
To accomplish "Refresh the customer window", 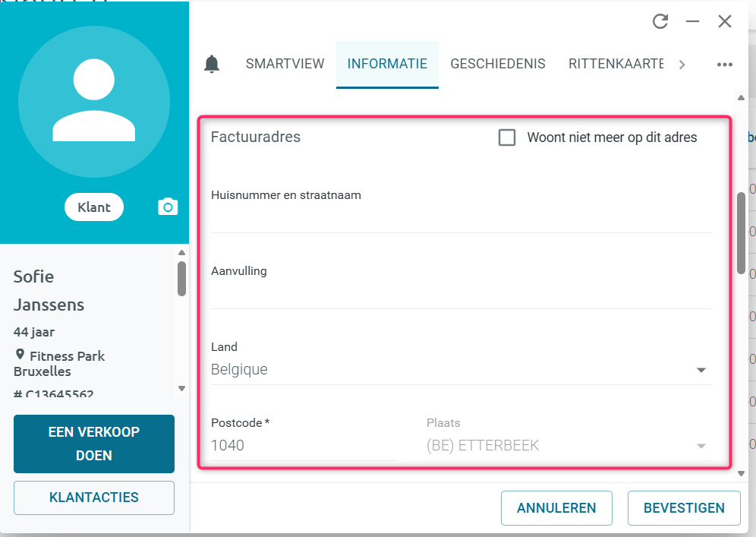I will (660, 21).
